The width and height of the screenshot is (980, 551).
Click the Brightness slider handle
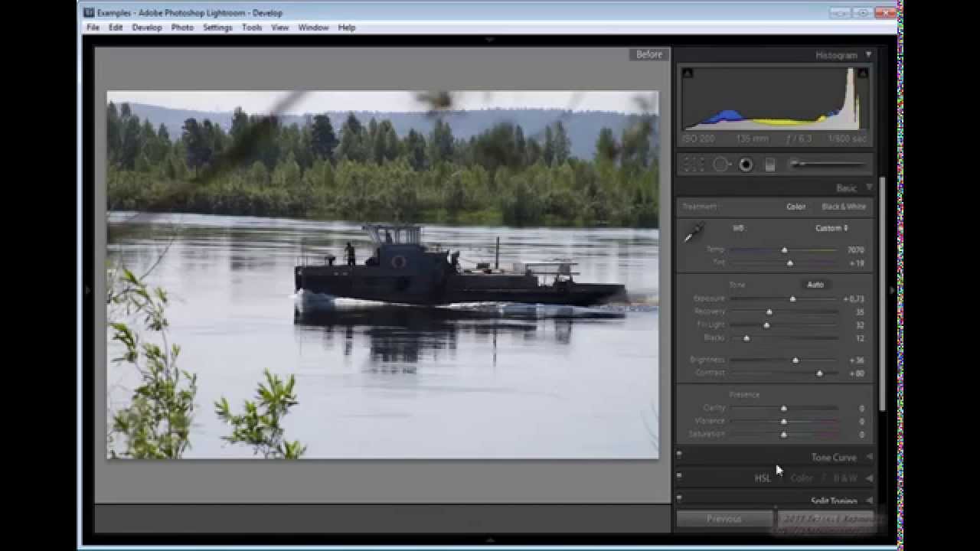click(x=795, y=360)
